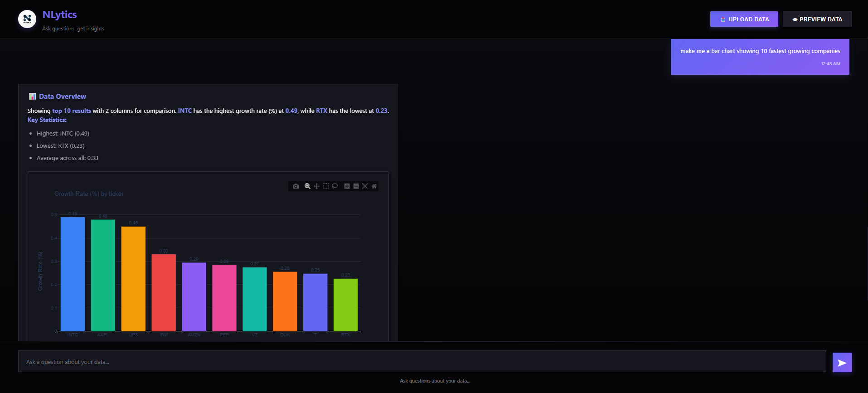Click the NLytics title text
The height and width of the screenshot is (393, 868).
[59, 15]
